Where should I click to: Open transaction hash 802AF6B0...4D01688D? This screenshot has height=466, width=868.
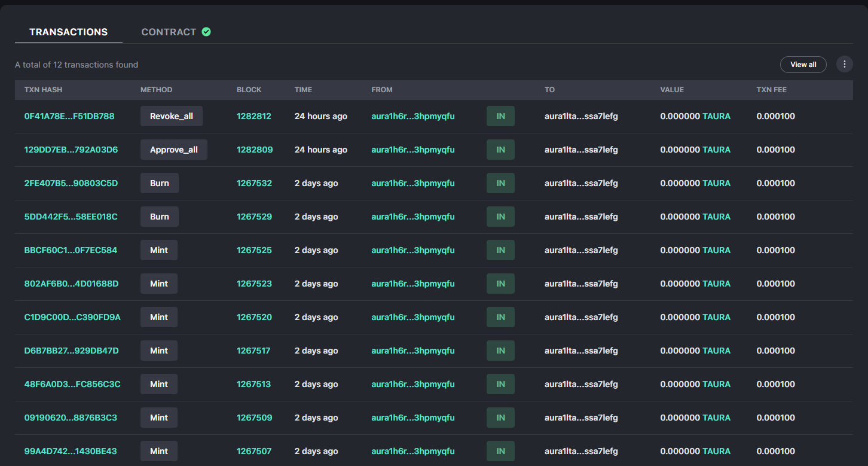[x=71, y=284]
